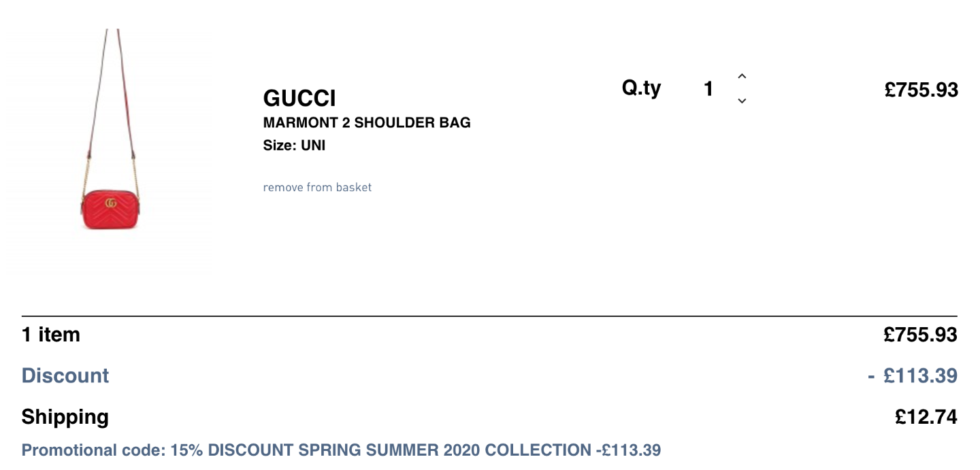Click the Discount label
This screenshot has height=470, width=980.
pyautogui.click(x=65, y=375)
